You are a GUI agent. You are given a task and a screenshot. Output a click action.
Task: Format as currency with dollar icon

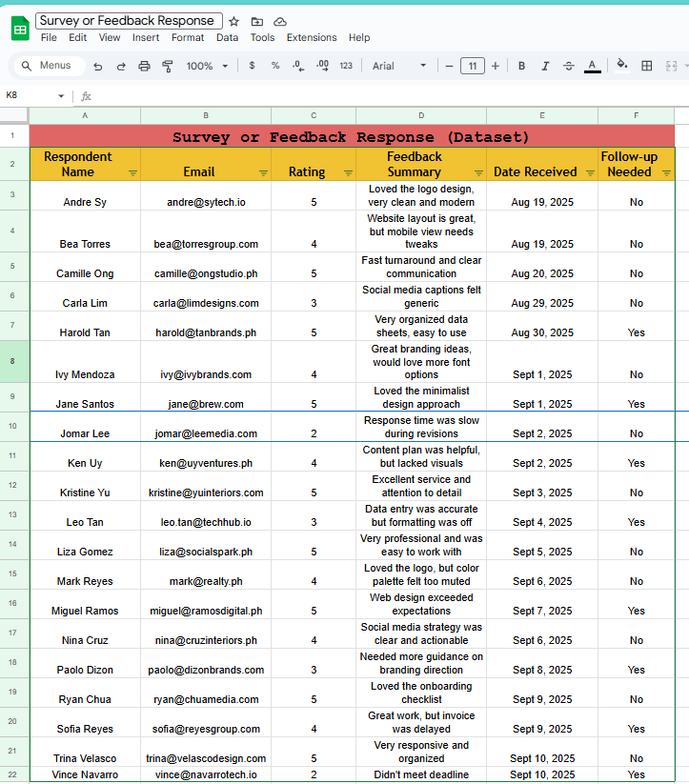[253, 66]
